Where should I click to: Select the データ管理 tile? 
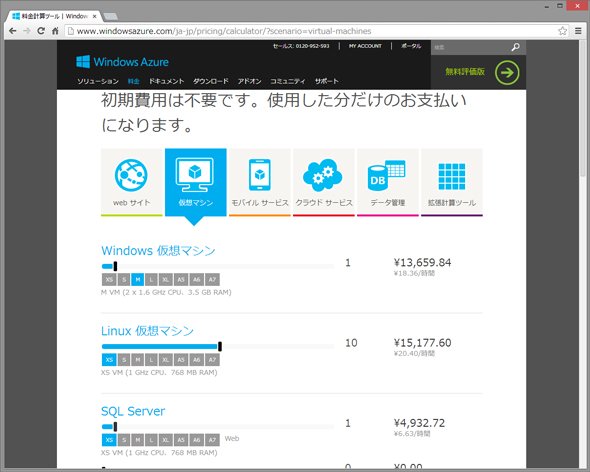pos(388,183)
